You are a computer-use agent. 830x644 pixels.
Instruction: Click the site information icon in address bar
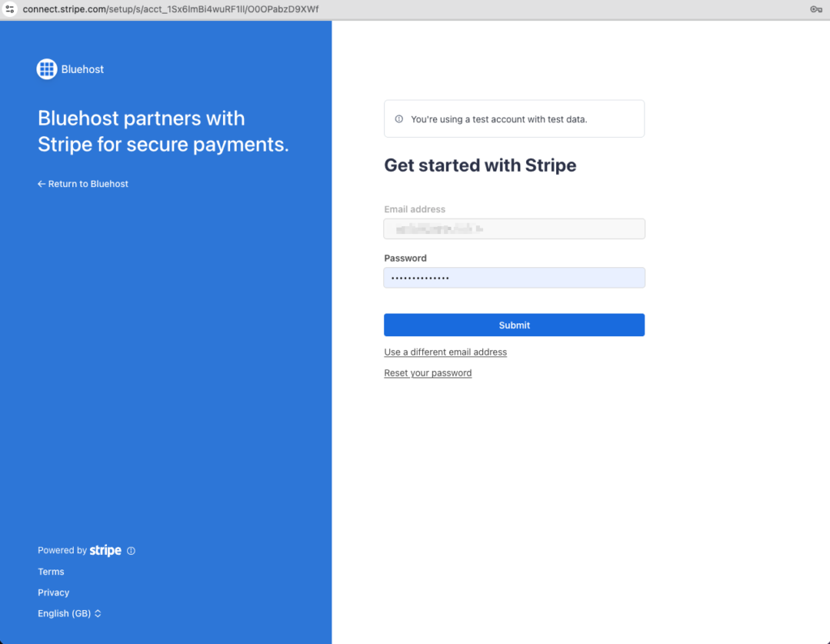point(11,9)
